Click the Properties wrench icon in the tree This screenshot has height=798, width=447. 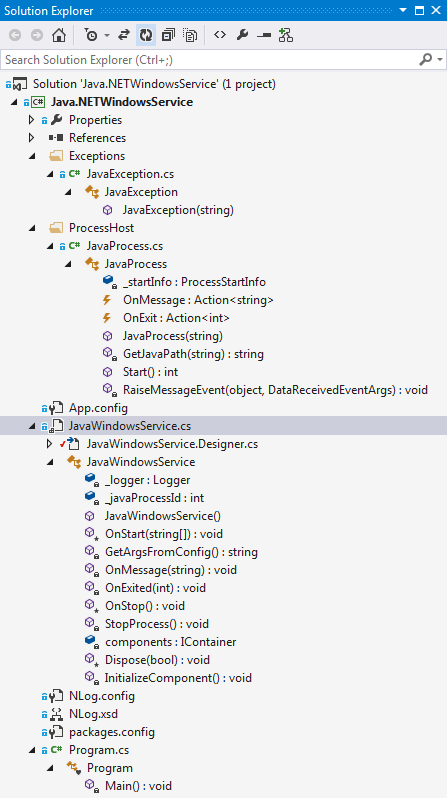[57, 120]
